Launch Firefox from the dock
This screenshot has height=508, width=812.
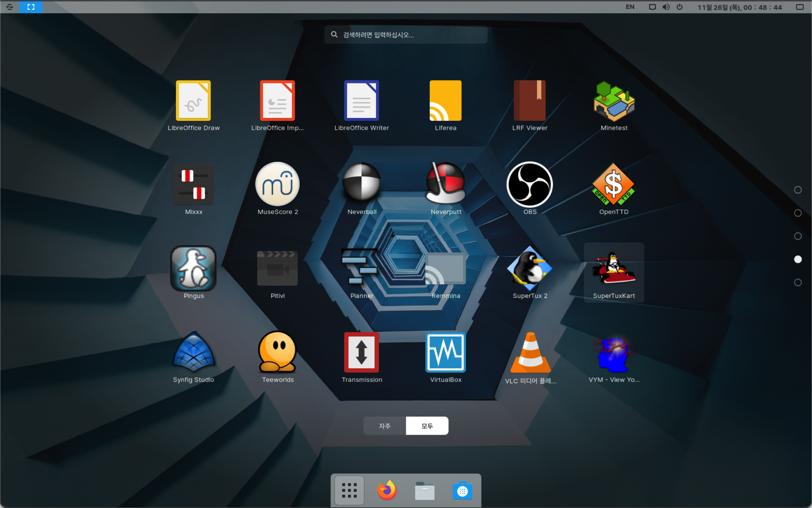tap(387, 491)
